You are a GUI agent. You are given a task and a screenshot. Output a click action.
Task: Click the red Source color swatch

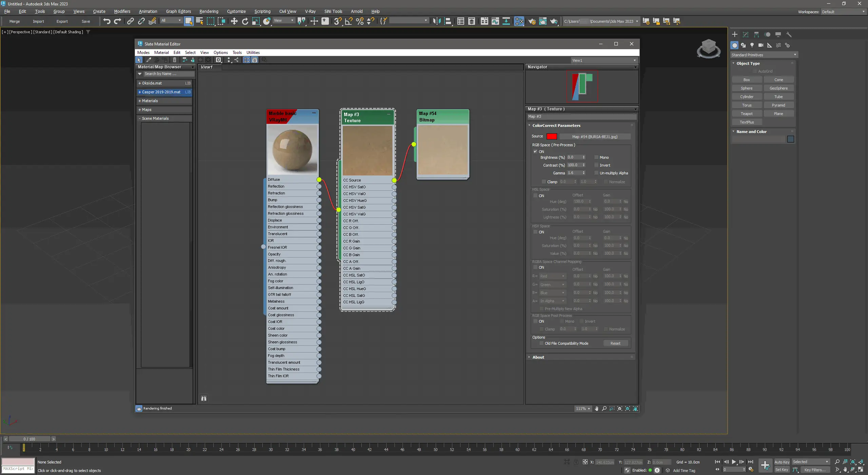[x=552, y=136]
